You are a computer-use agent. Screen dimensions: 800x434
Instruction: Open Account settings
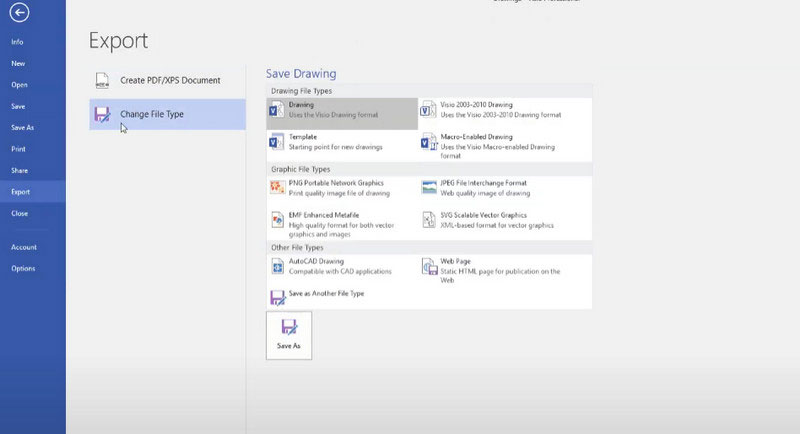coord(23,247)
